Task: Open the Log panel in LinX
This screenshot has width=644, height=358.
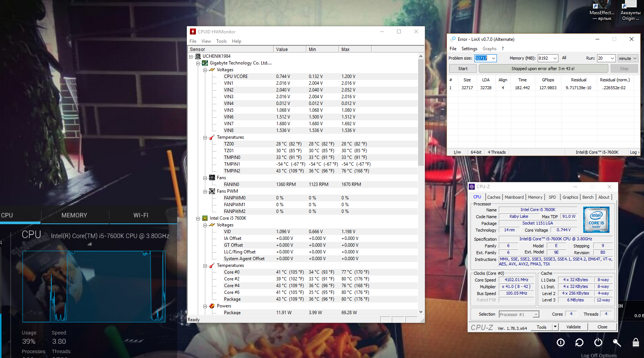Action: [635, 152]
